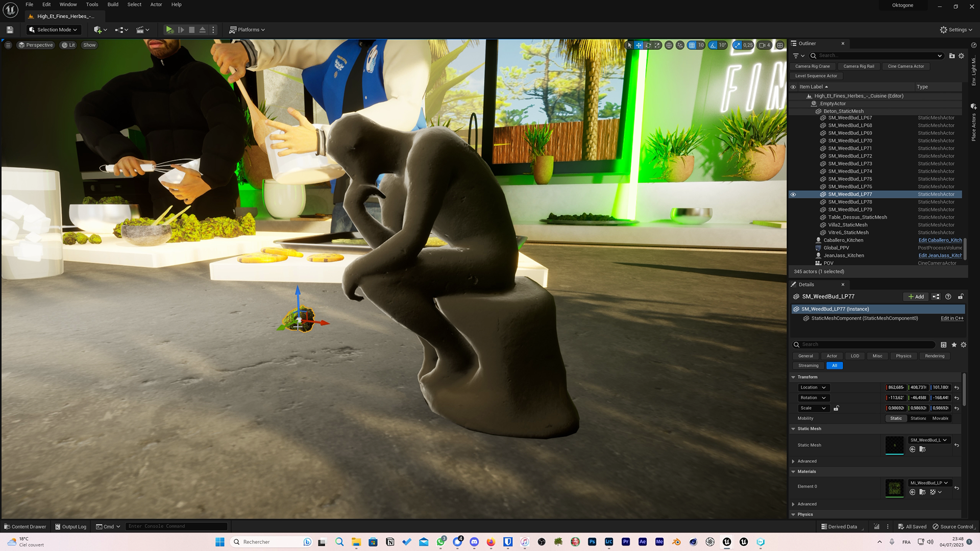Open Details property matrix grid icon
The width and height of the screenshot is (980, 551).
(944, 344)
